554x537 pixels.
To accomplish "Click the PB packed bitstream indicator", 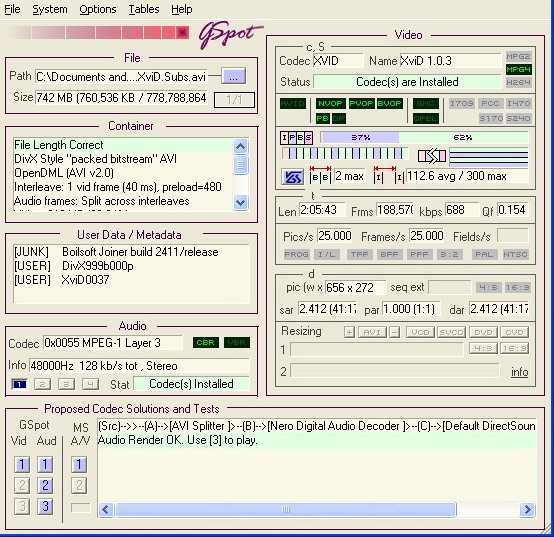I will [x=323, y=118].
